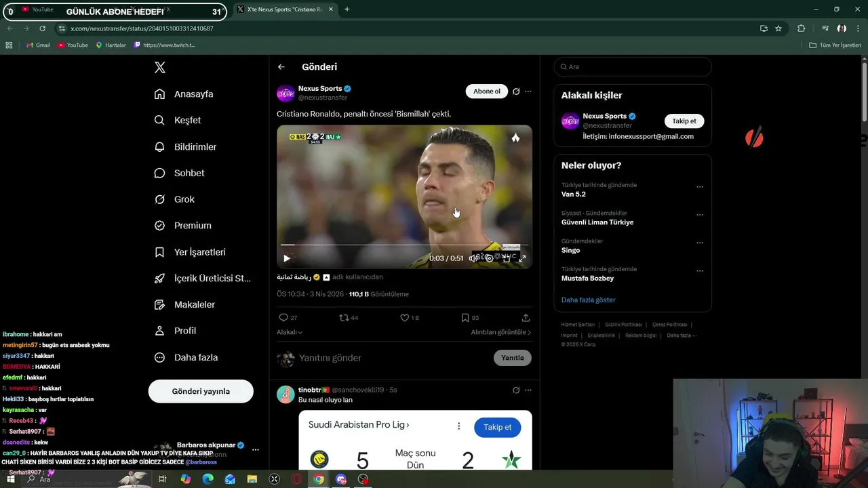868x488 pixels.
Task: Click the flame icon on video
Action: [515, 138]
